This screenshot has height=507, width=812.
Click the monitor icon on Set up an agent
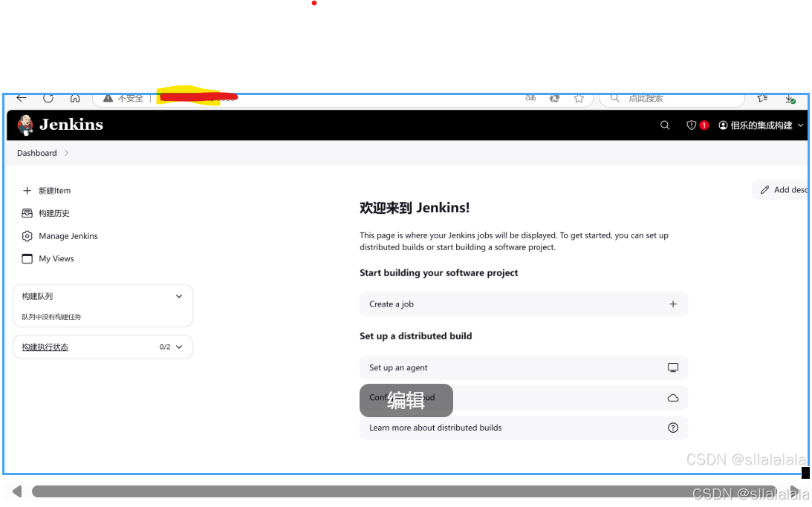click(x=672, y=368)
